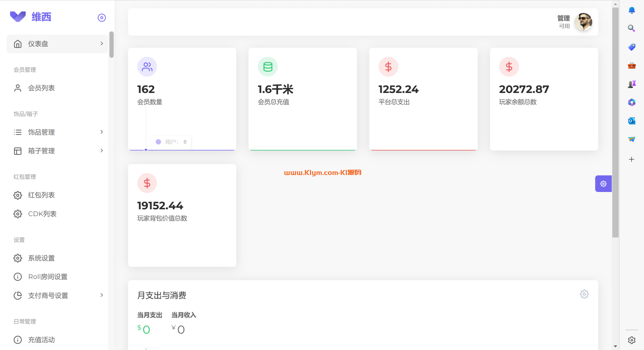Go to 红包列表 in the sidebar

click(x=41, y=195)
